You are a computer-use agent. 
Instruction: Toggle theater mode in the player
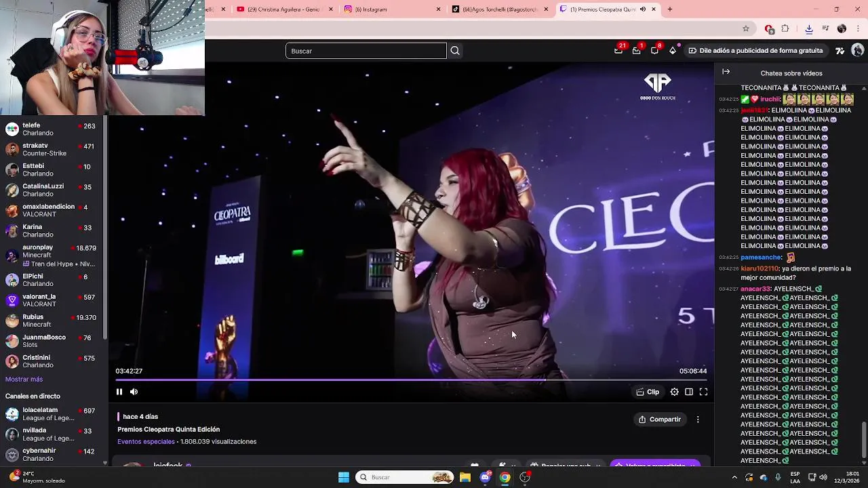coord(689,392)
